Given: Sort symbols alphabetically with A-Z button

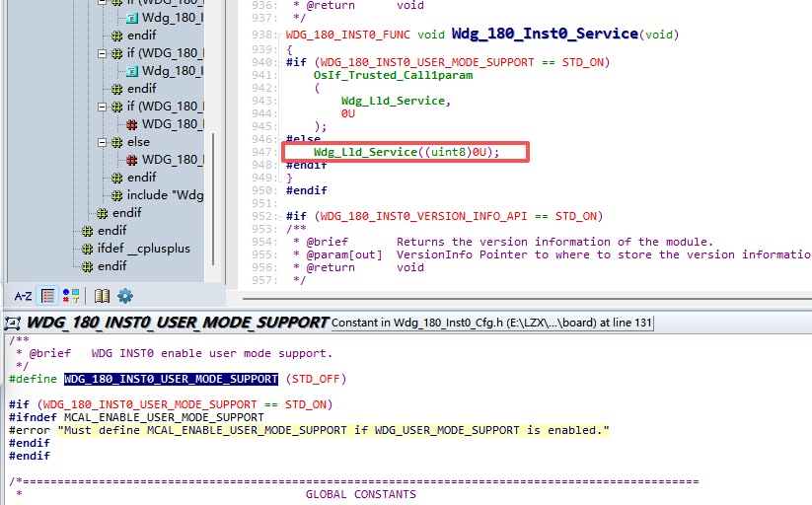Looking at the screenshot, I should coord(23,296).
